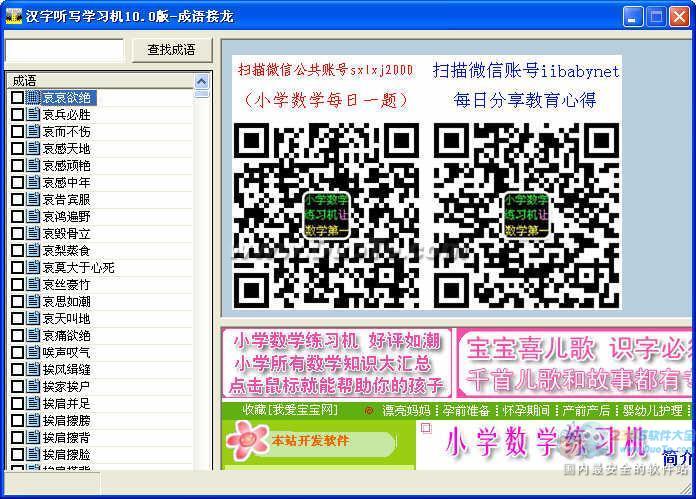Image resolution: width=696 pixels, height=499 pixels.
Task: Click the idiom search text field
Action: 64,50
